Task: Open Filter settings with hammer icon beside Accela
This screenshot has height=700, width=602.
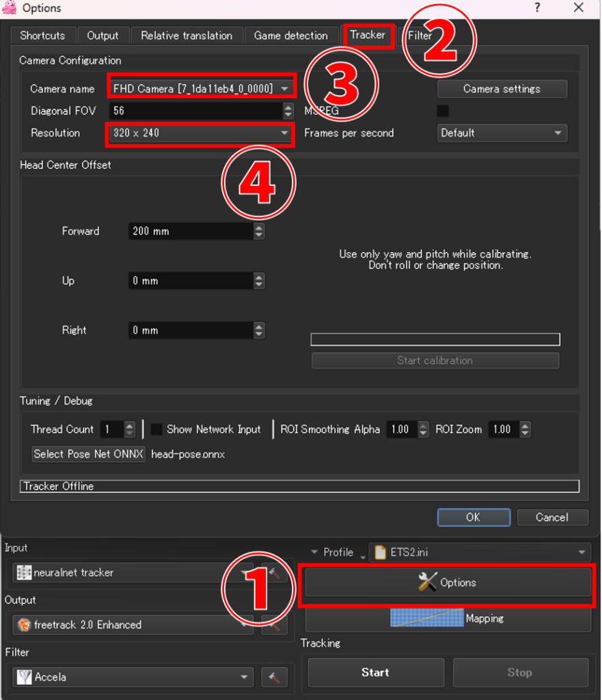Action: (274, 677)
